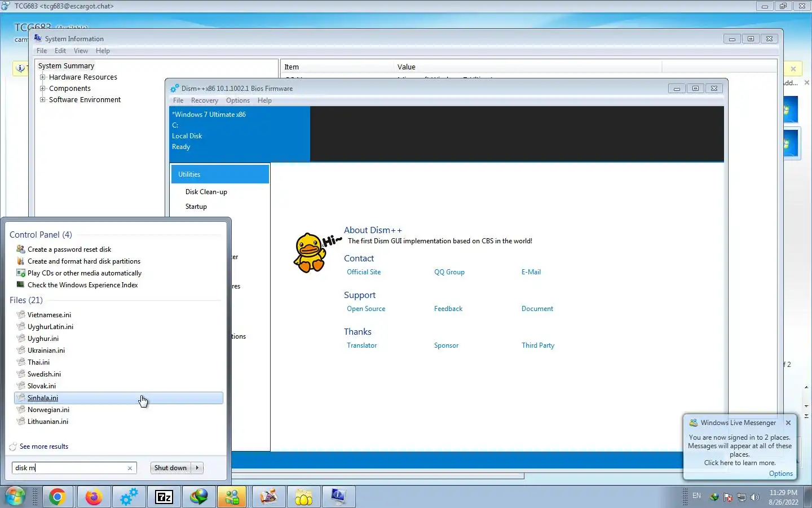Open Create a password reset disk
Screen dimensions: 812x508
pos(69,249)
